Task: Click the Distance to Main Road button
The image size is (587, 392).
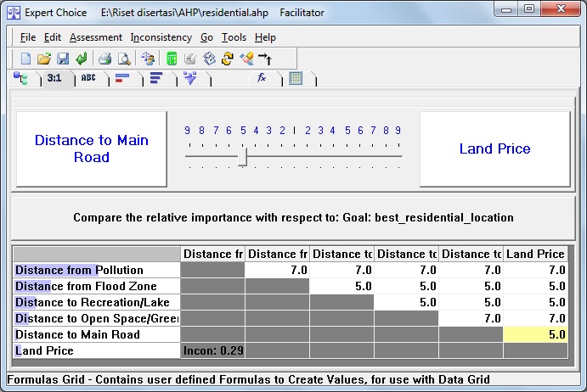Action: (x=91, y=148)
